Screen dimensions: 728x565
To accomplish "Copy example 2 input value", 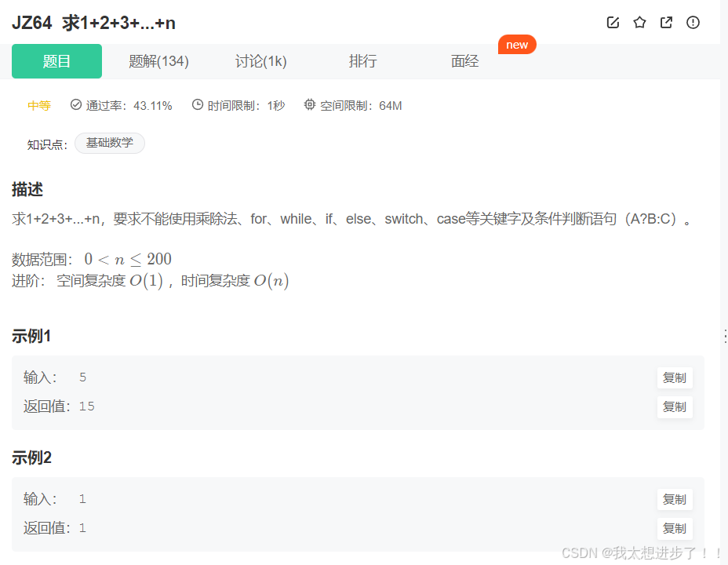I will (x=675, y=500).
